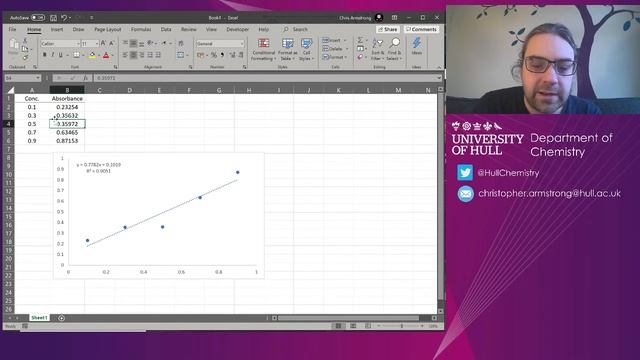Open Sort & Filter menu
The height and width of the screenshot is (360, 640).
(378, 49)
